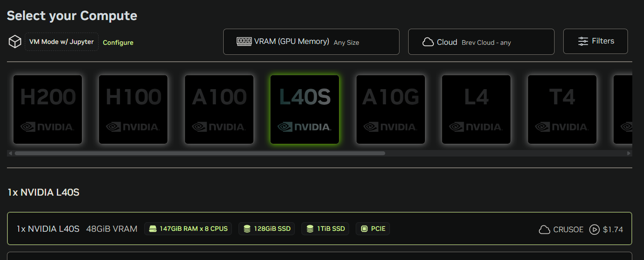The image size is (644, 260).
Task: Click the 147GiB RAM x 8 CPUS badge
Action: coord(188,229)
